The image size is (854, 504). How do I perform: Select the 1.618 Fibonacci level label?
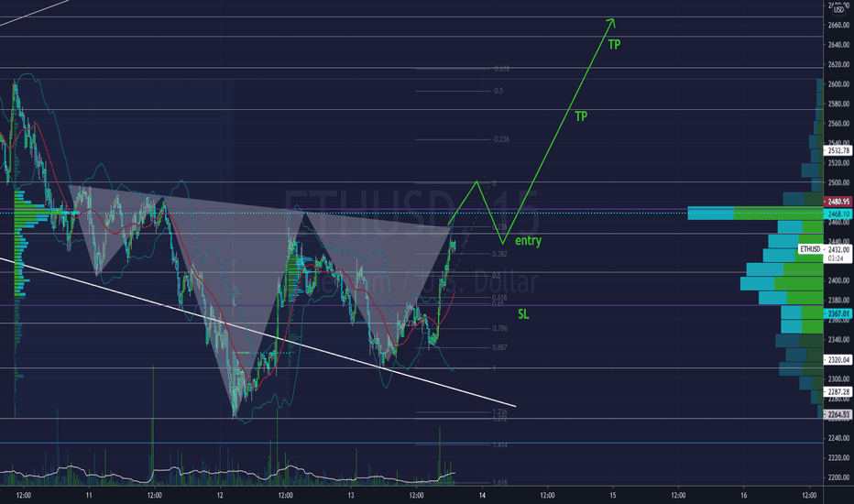[499, 482]
